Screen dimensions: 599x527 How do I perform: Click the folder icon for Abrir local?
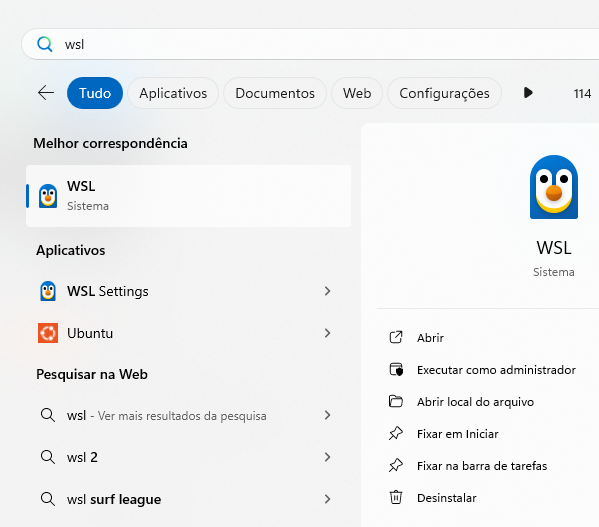pos(396,401)
